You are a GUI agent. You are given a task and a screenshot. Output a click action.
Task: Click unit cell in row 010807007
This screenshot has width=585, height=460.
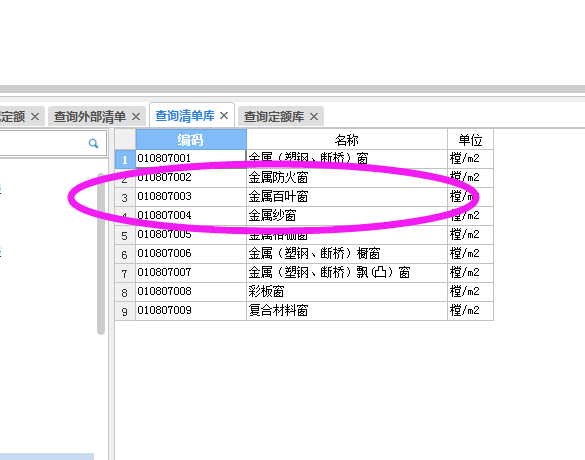tap(470, 273)
